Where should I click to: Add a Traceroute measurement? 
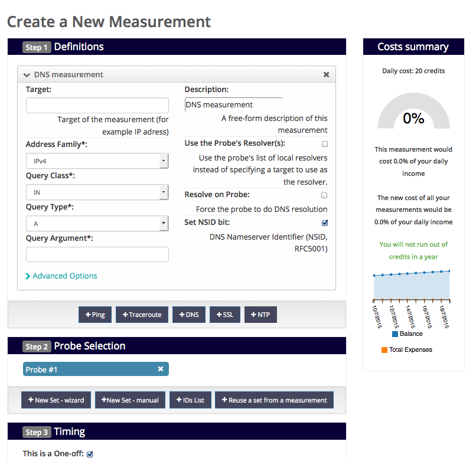pos(142,315)
